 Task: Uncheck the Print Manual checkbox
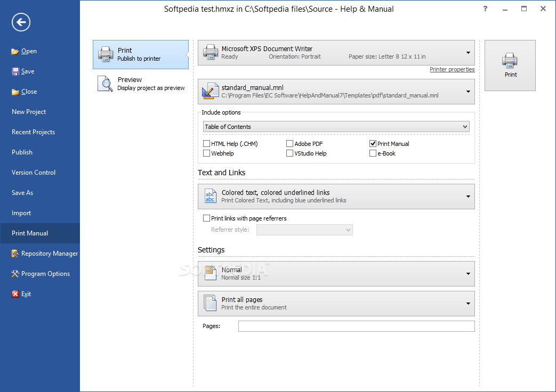373,144
